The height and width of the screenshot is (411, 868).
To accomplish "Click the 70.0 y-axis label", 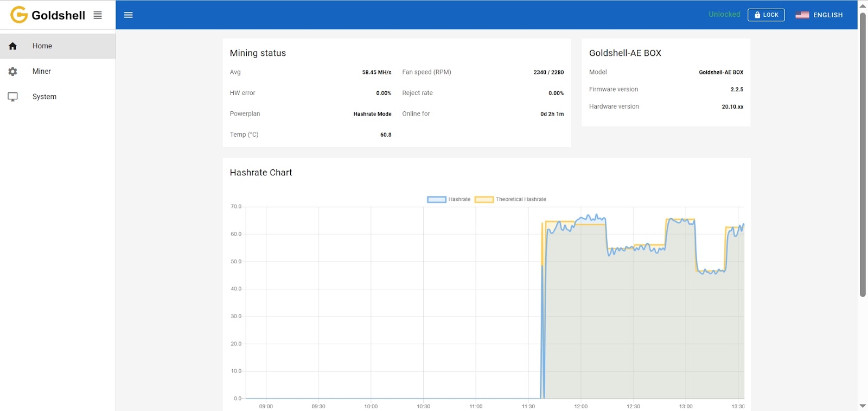I will (236, 206).
